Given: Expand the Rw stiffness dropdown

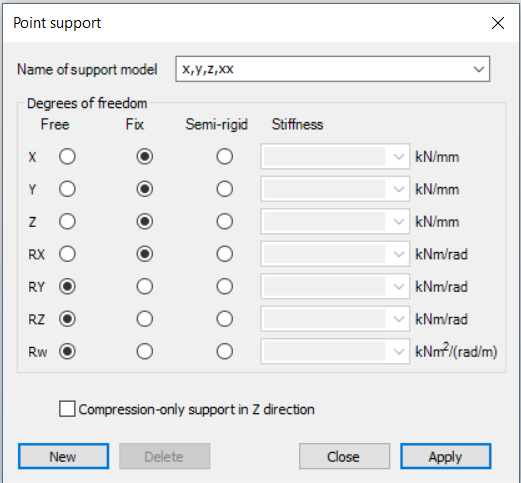Looking at the screenshot, I should (398, 351).
